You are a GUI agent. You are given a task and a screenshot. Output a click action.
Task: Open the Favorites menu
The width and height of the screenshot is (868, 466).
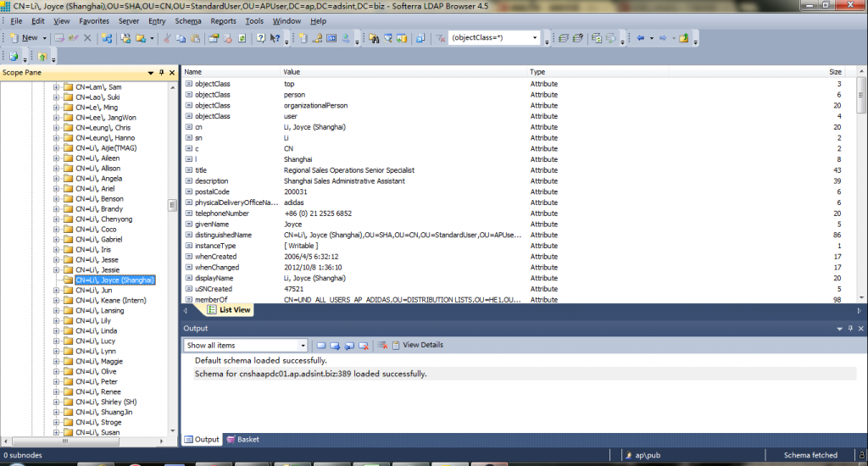[x=94, y=21]
